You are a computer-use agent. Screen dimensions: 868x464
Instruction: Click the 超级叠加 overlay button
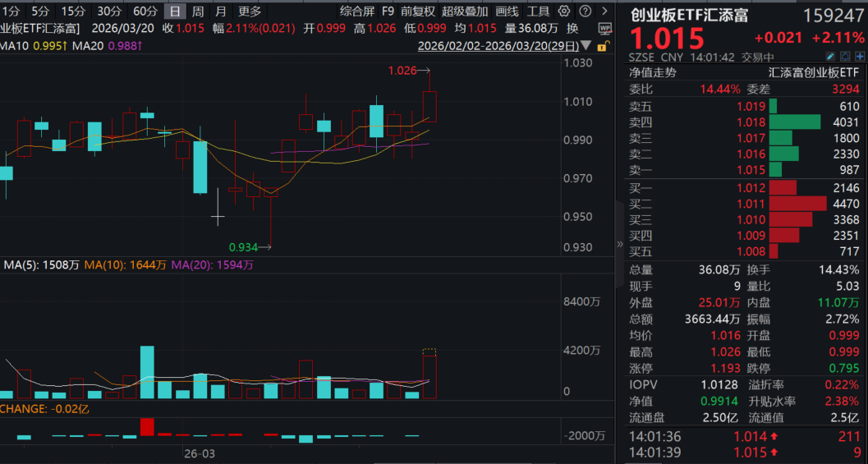tap(464, 11)
